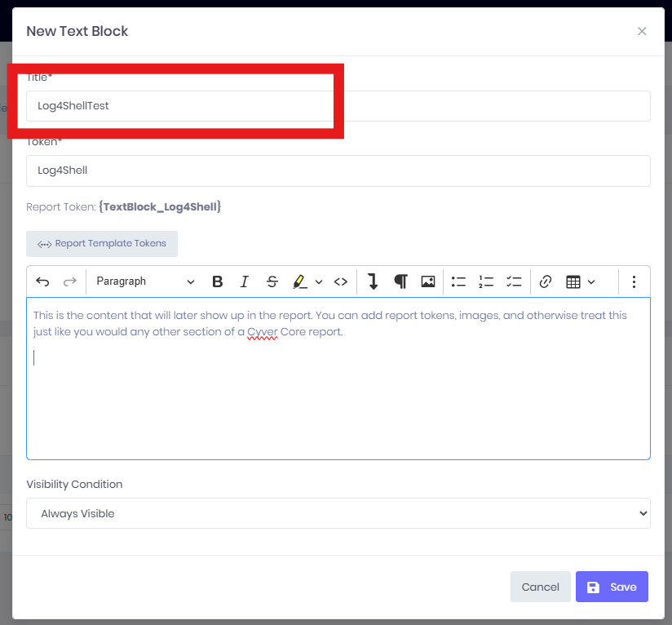Click the misspelled word Cyver
Viewport: 672px width, 625px height.
[263, 332]
